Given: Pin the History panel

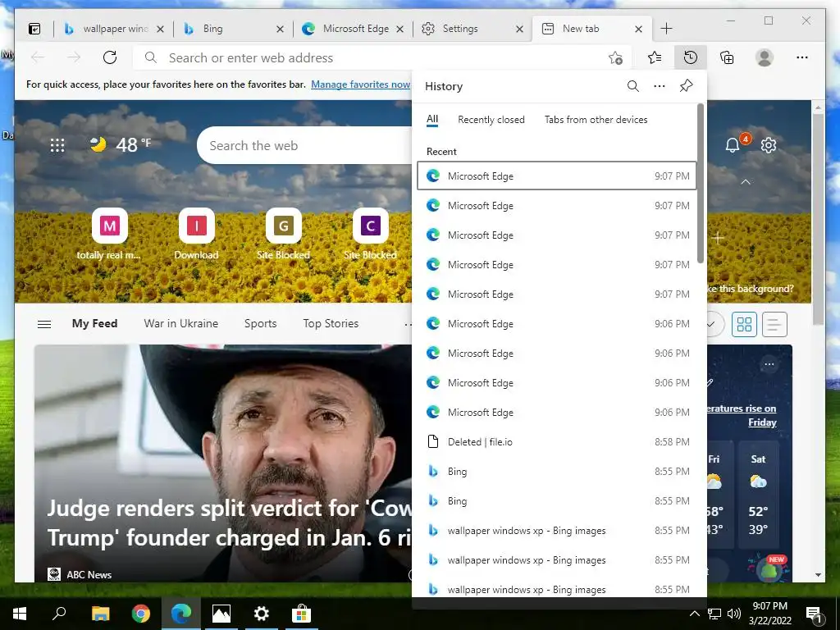Looking at the screenshot, I should (x=687, y=85).
